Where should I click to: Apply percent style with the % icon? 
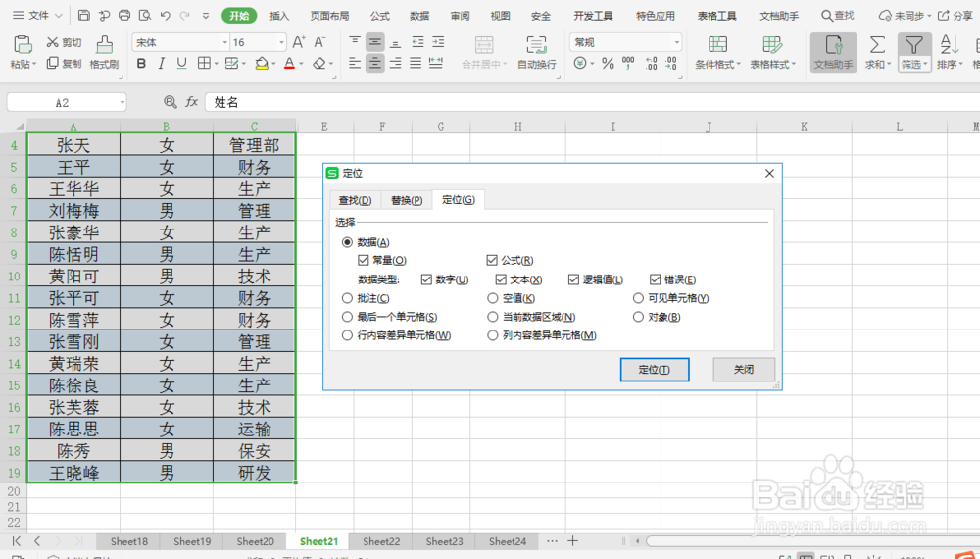coord(608,63)
